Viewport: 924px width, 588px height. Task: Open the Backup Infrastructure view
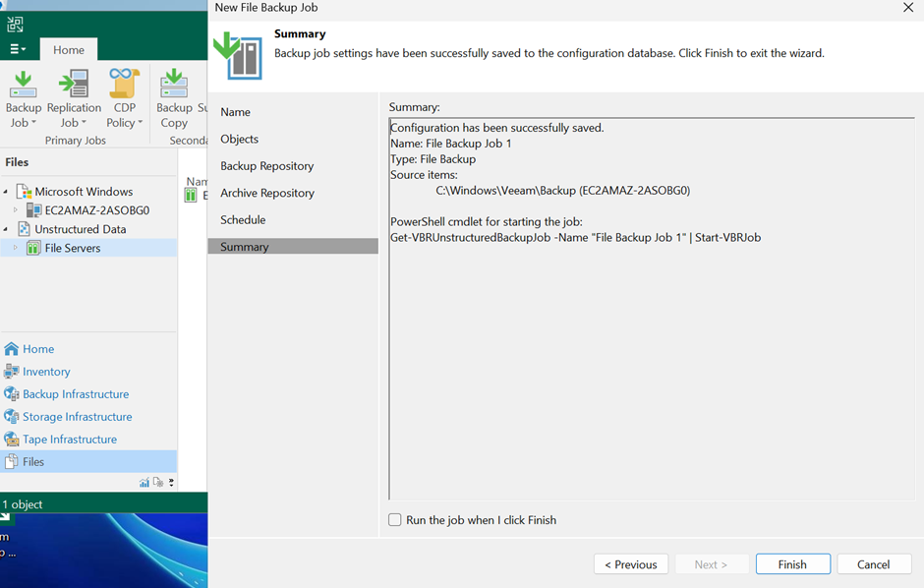point(76,394)
